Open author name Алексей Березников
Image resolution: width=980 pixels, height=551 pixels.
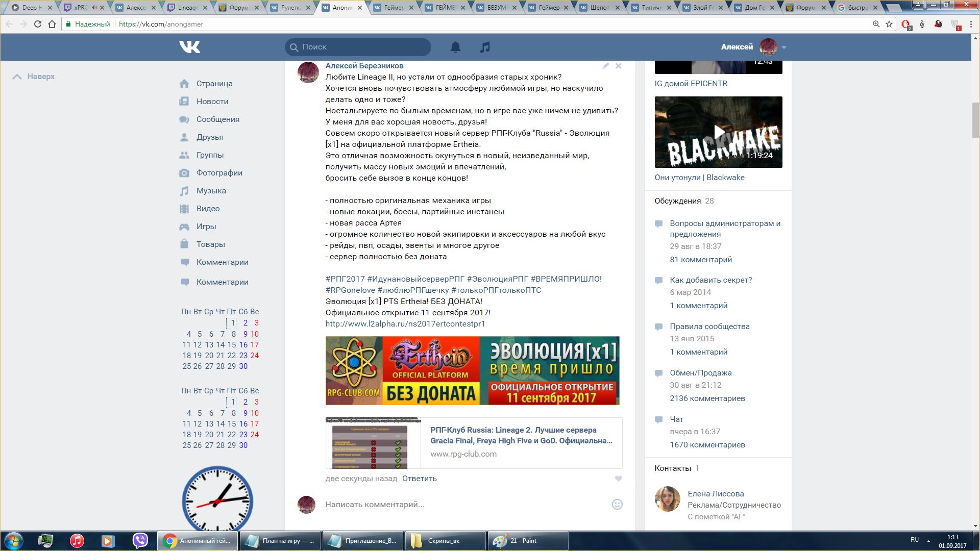click(x=364, y=66)
